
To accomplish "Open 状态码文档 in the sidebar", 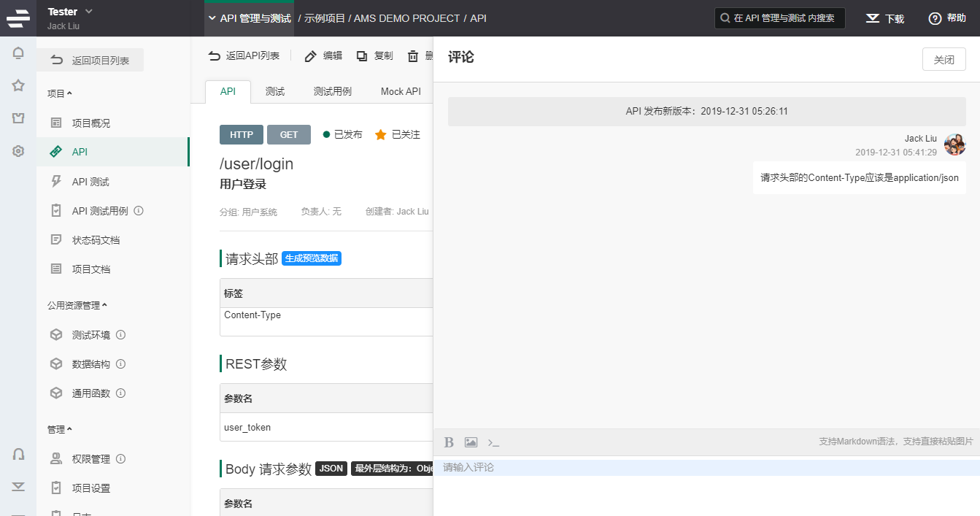I will [96, 240].
